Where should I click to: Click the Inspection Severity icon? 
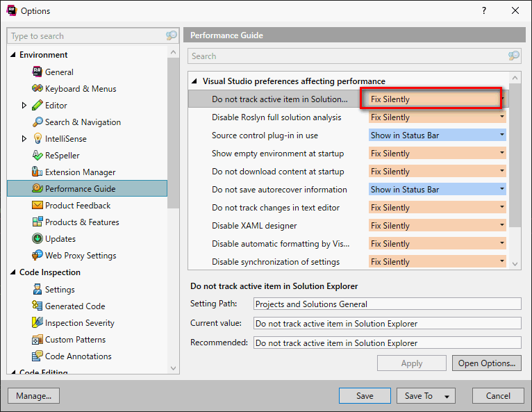(x=37, y=322)
